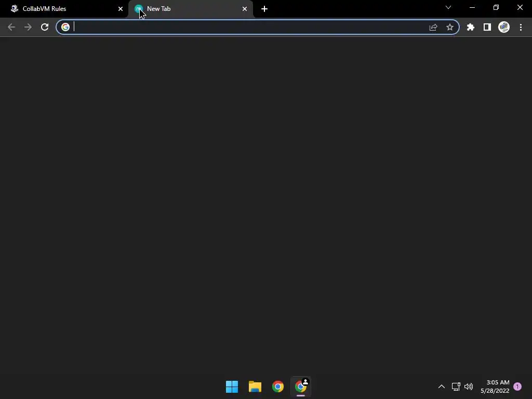The height and width of the screenshot is (399, 532).
Task: Minimize the Chrome window
Action: coord(472,7)
